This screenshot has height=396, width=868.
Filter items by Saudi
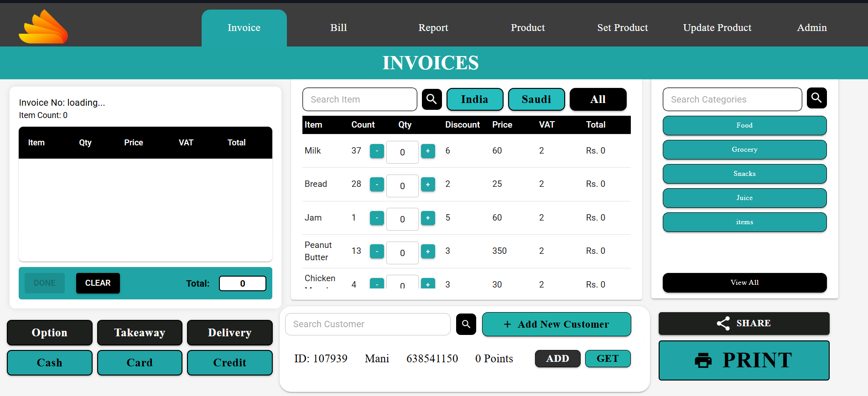tap(536, 99)
